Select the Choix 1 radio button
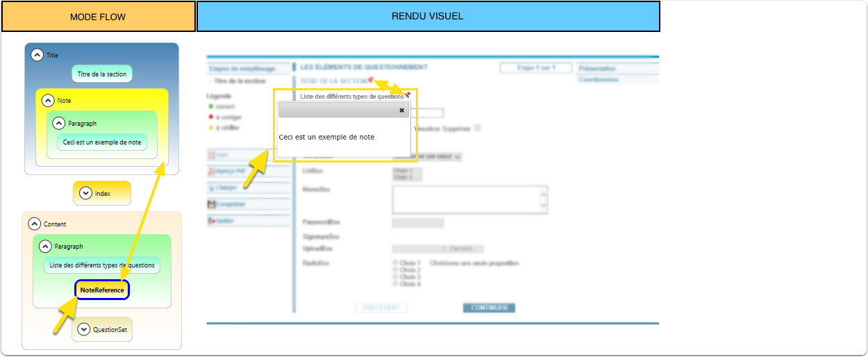This screenshot has width=868, height=357. [x=395, y=263]
